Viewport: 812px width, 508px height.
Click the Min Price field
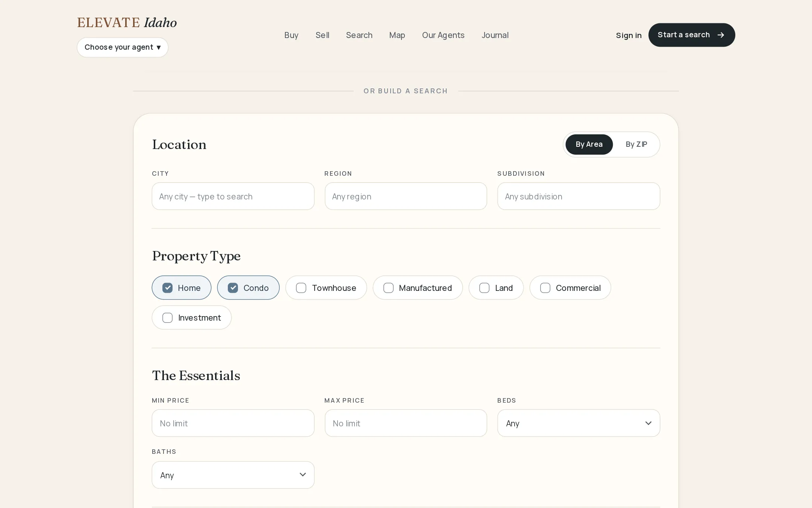233,423
